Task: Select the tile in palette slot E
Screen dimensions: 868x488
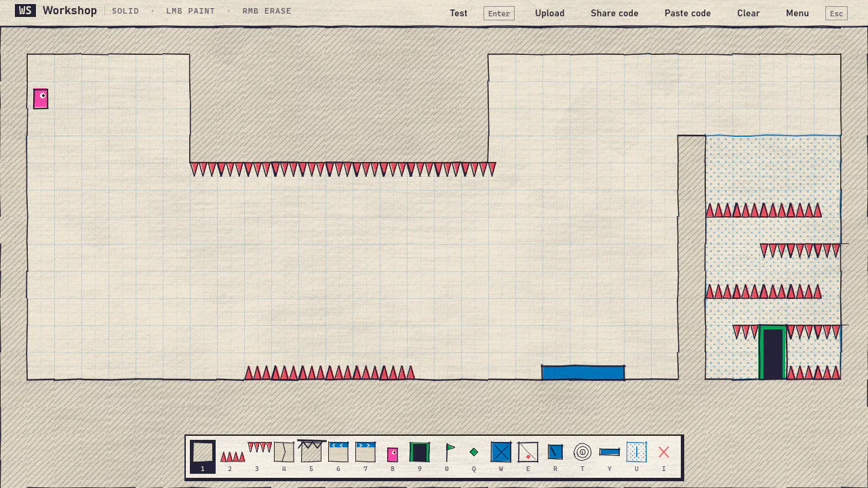Action: click(528, 452)
